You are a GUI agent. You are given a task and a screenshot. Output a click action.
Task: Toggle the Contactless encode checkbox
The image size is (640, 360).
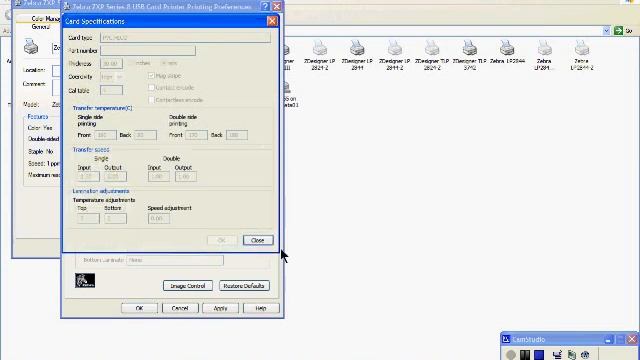tap(151, 100)
